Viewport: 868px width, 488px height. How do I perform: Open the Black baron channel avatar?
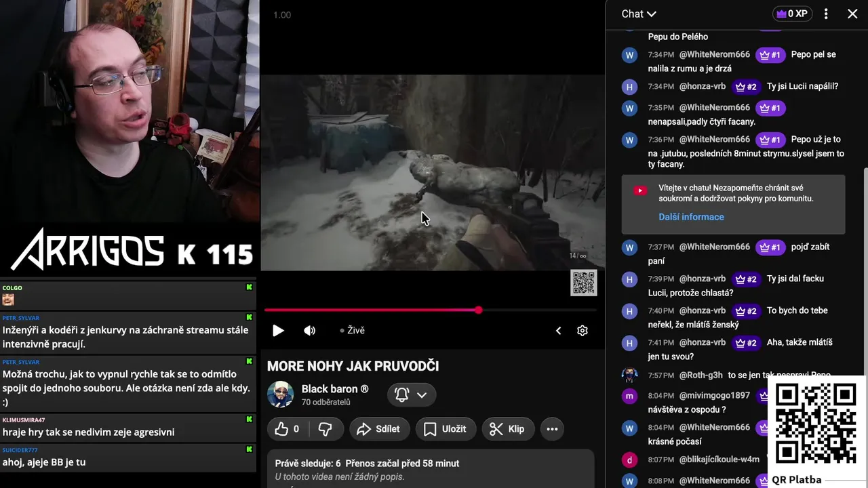point(280,394)
